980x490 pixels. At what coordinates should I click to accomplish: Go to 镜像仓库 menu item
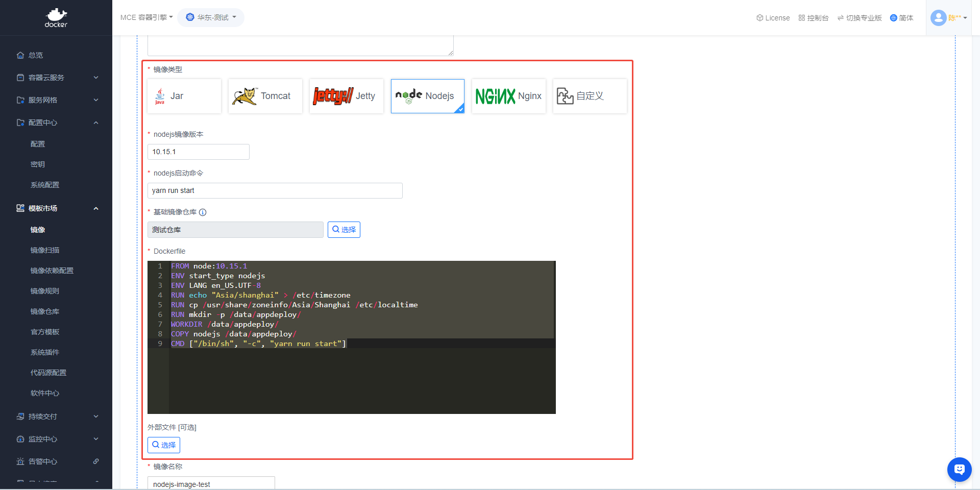pyautogui.click(x=45, y=311)
